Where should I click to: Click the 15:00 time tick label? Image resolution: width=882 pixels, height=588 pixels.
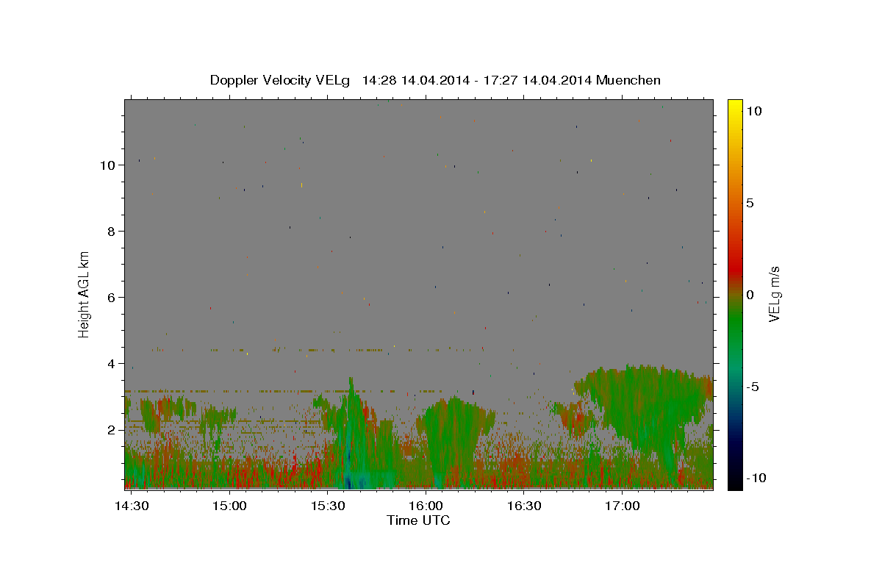(230, 506)
